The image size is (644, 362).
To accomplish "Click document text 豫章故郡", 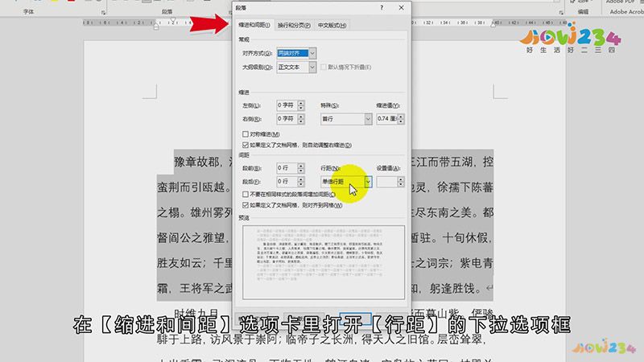I will click(197, 162).
